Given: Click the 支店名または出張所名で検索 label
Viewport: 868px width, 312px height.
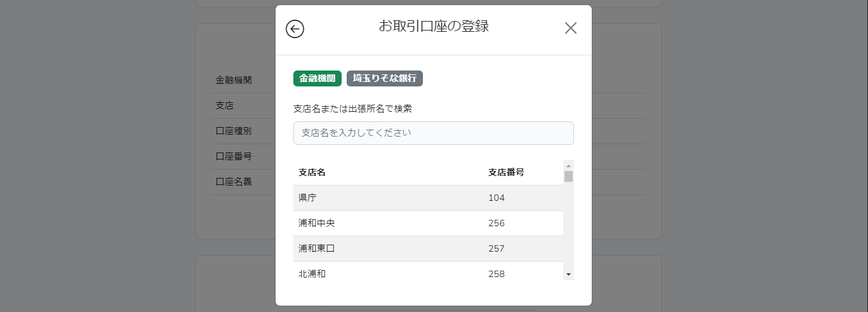Looking at the screenshot, I should point(352,109).
